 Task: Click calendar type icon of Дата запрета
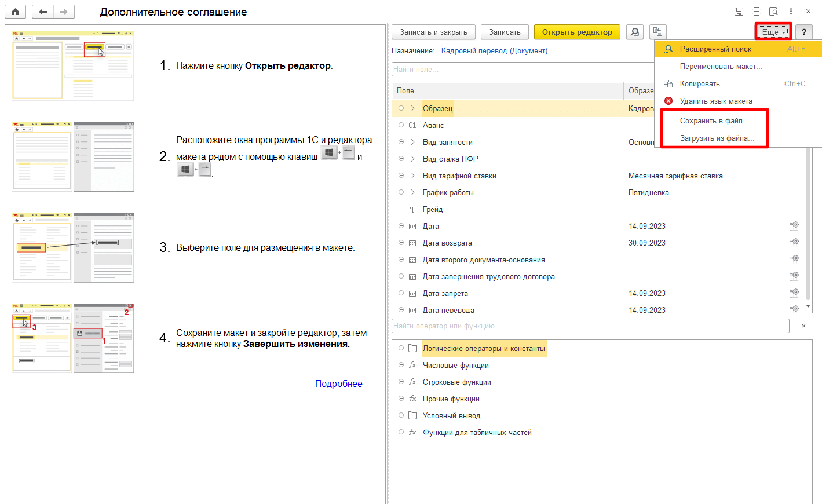[412, 293]
